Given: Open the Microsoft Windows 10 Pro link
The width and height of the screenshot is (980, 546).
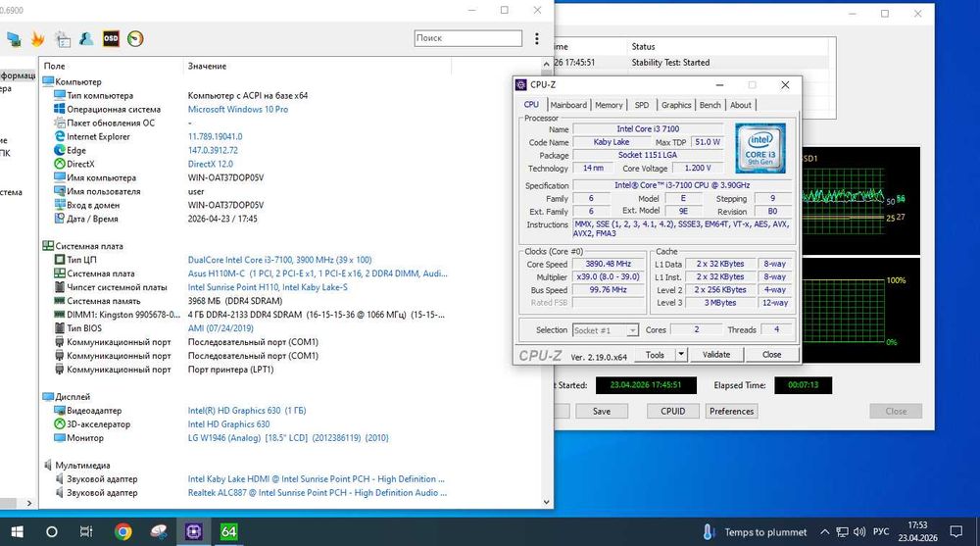Looking at the screenshot, I should pos(238,109).
